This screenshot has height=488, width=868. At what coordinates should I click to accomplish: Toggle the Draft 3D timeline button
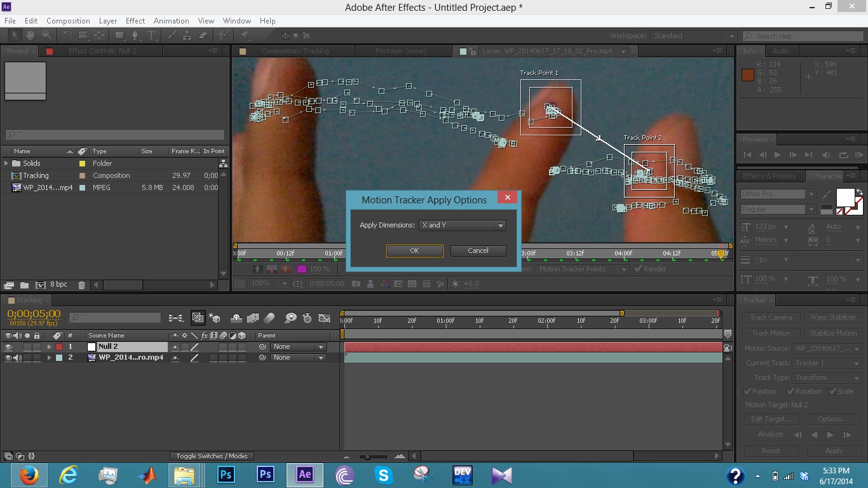(x=215, y=318)
